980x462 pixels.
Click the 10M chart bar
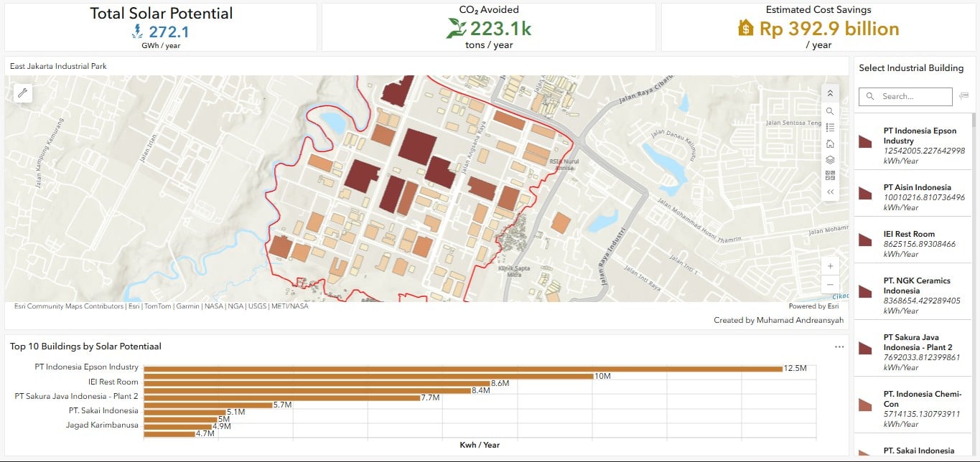pos(368,376)
